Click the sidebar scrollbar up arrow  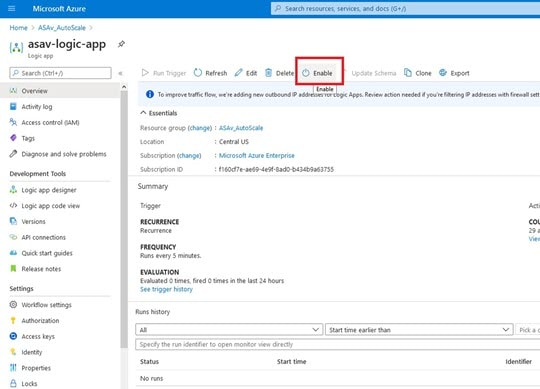(x=124, y=87)
